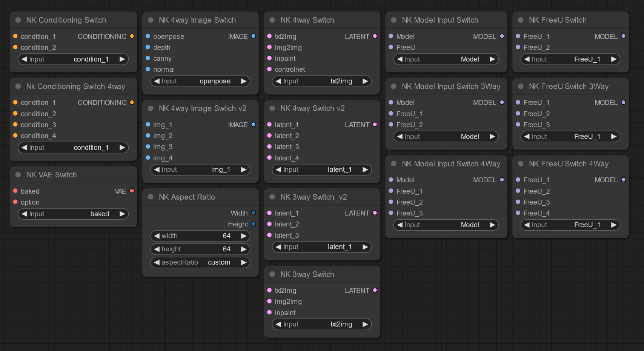Click FreeU_3 port on NK Model Input Switch 4Way
644x351 pixels.
pos(391,213)
